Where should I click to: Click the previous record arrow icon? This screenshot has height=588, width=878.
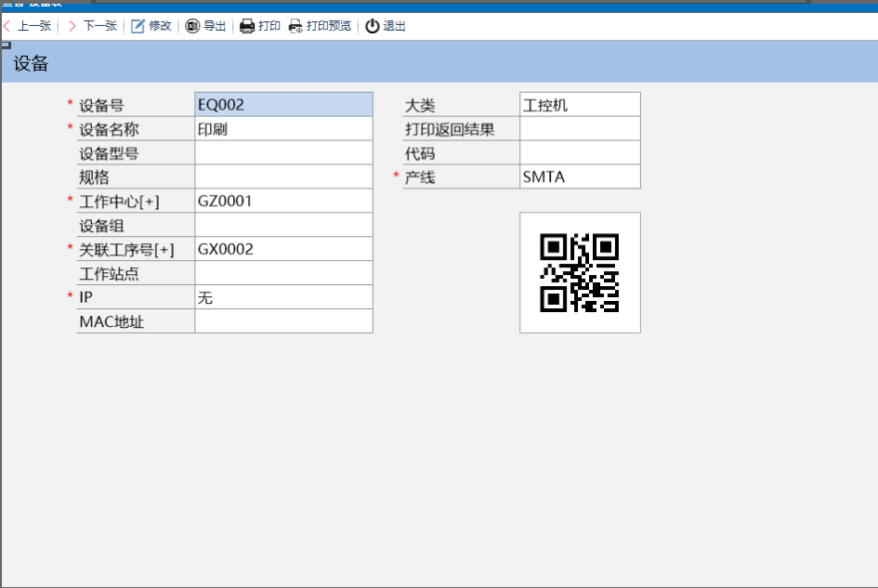tap(7, 26)
